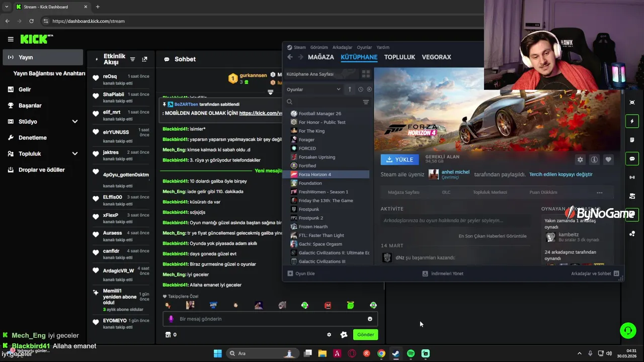Open the Steam menu in Steam menu bar
Screen dimensions: 644x362
pos(300,47)
